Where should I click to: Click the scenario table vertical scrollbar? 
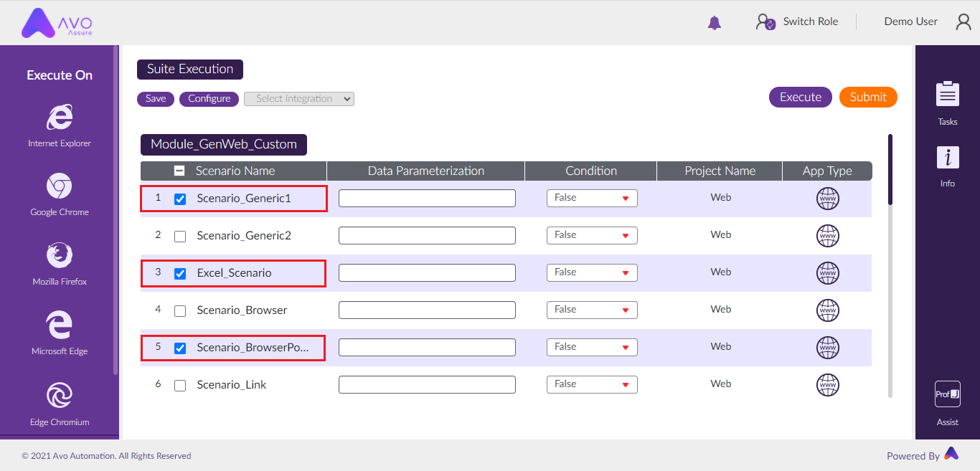[x=890, y=169]
